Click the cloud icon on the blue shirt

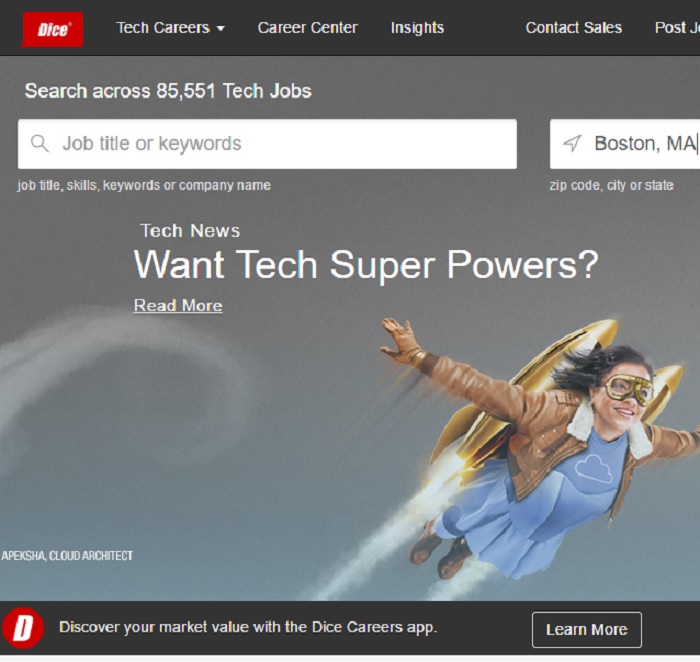click(x=593, y=466)
